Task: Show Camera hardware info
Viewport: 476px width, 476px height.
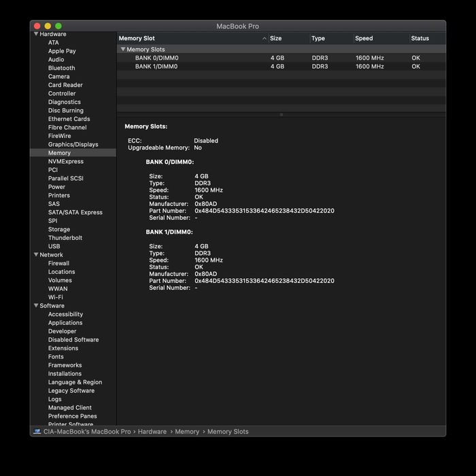Action: click(59, 76)
